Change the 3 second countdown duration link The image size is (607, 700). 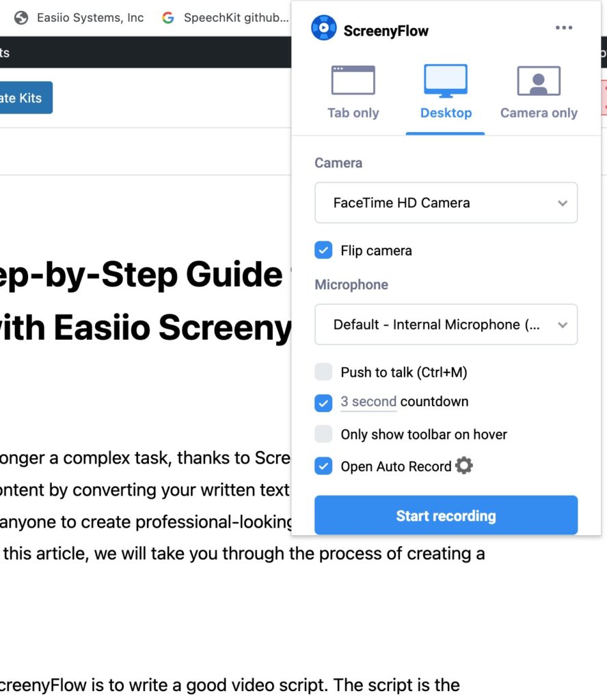point(368,401)
